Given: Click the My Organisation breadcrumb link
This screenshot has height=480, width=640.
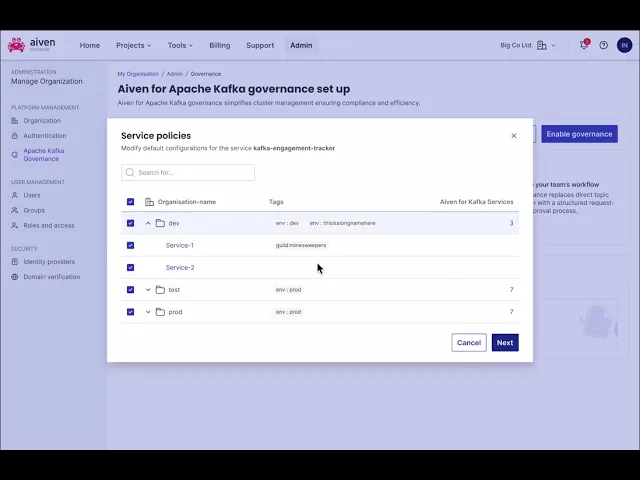Looking at the screenshot, I should [138, 74].
